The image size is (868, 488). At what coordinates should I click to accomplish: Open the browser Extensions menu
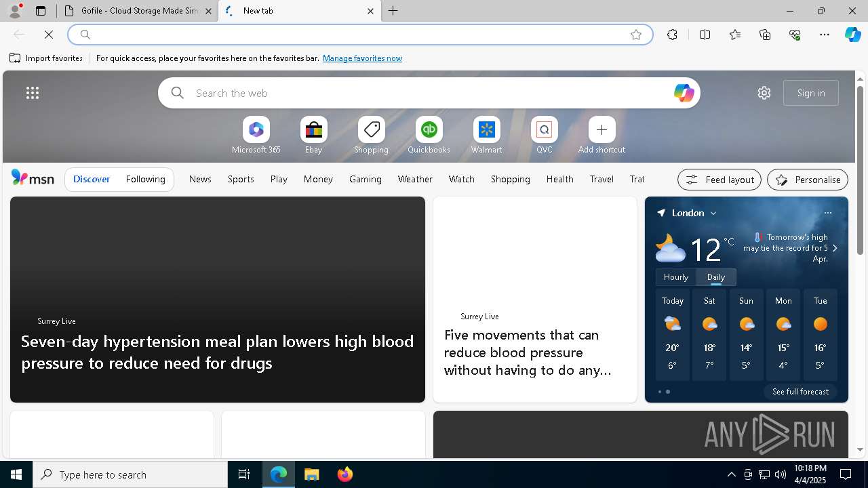(x=672, y=35)
